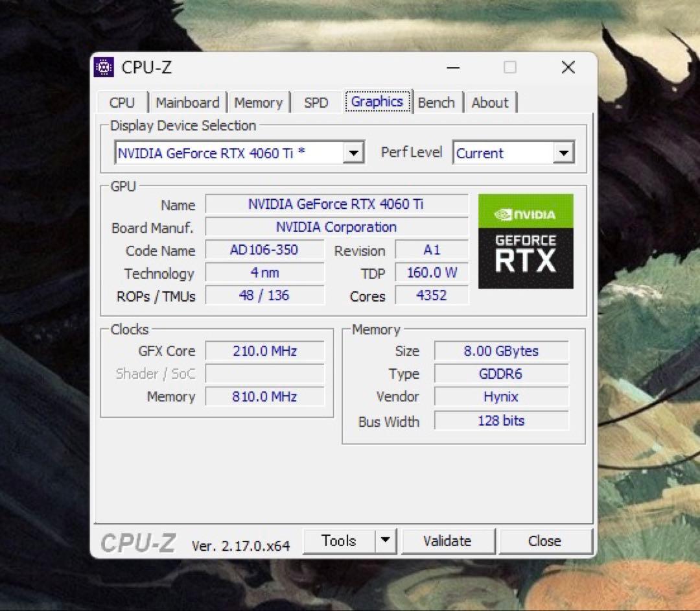Click the GPU Name field value
Image resolution: width=700 pixels, height=611 pixels.
point(336,204)
